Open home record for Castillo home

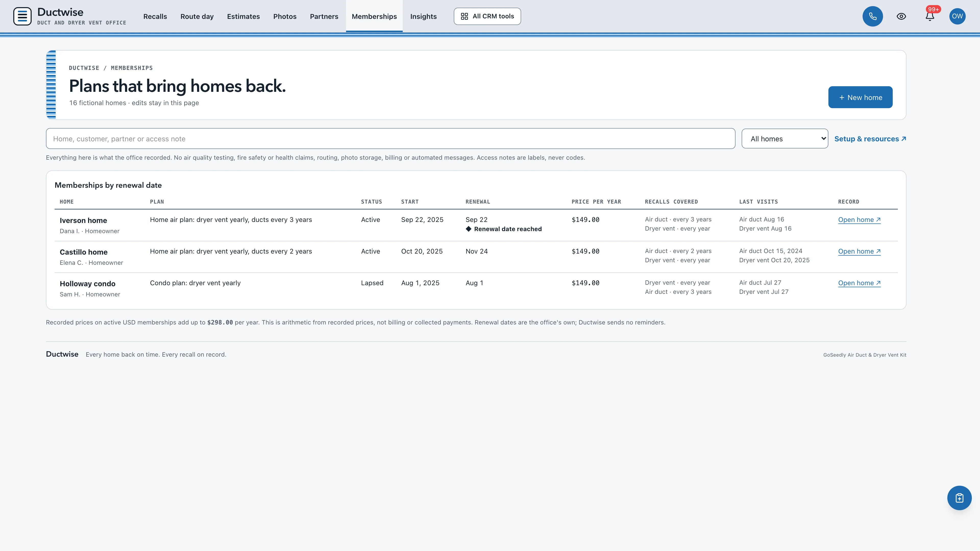[859, 251]
